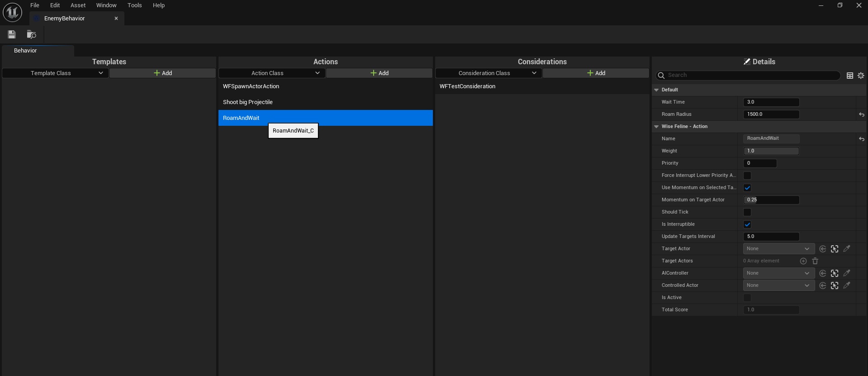Add a new template

(x=162, y=73)
